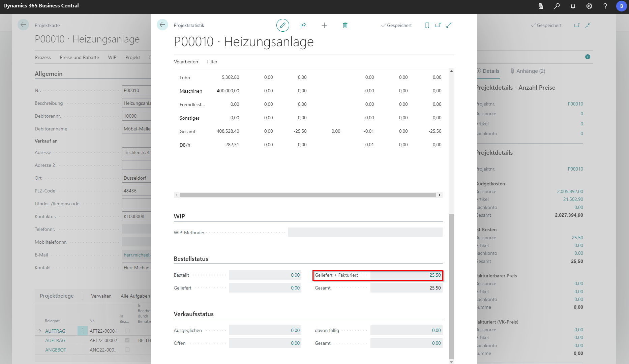Click the trash delete icon

point(345,25)
